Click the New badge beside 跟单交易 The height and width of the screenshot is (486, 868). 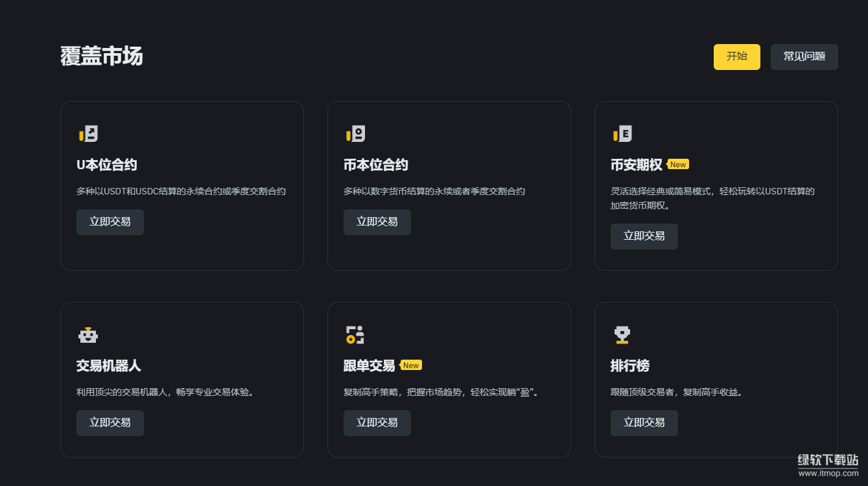click(x=411, y=365)
